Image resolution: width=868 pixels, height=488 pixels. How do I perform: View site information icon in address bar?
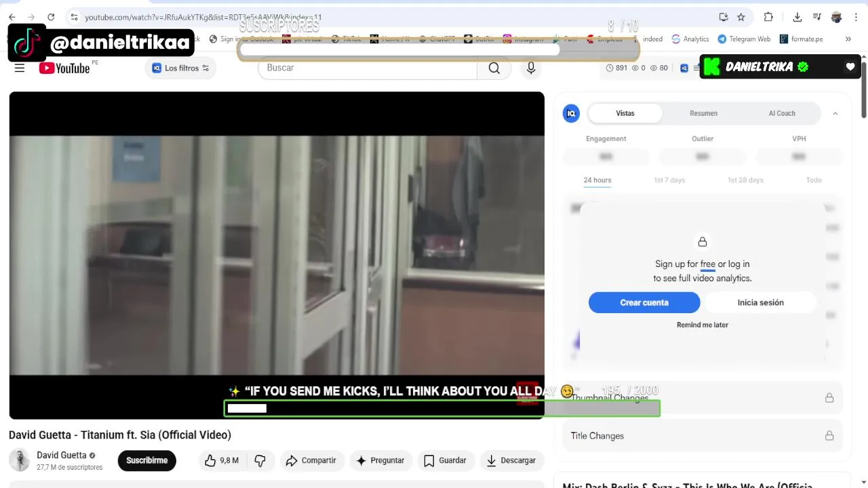(74, 17)
